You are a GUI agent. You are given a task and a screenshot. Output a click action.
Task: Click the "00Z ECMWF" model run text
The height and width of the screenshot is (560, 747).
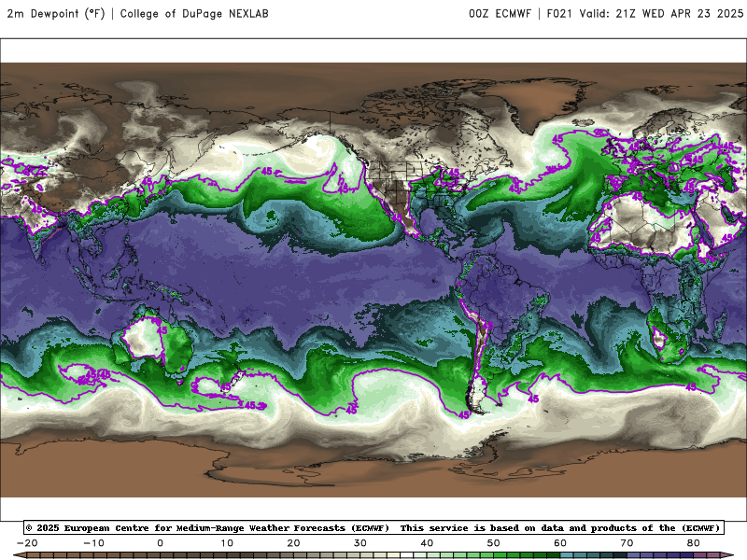(500, 13)
